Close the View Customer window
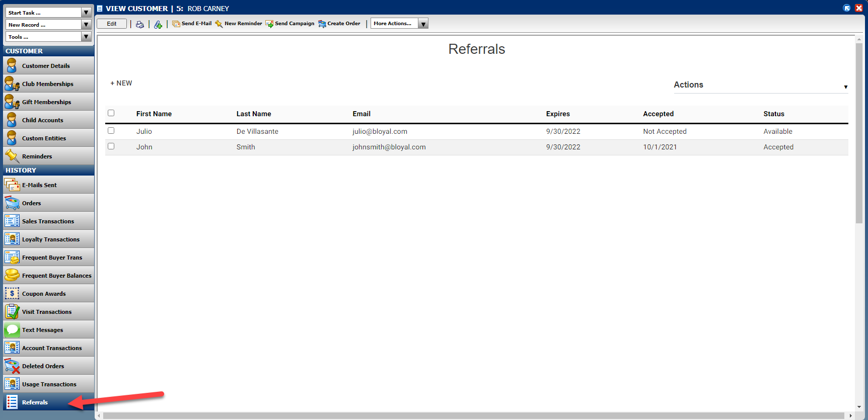This screenshot has height=420, width=868. 859,8
